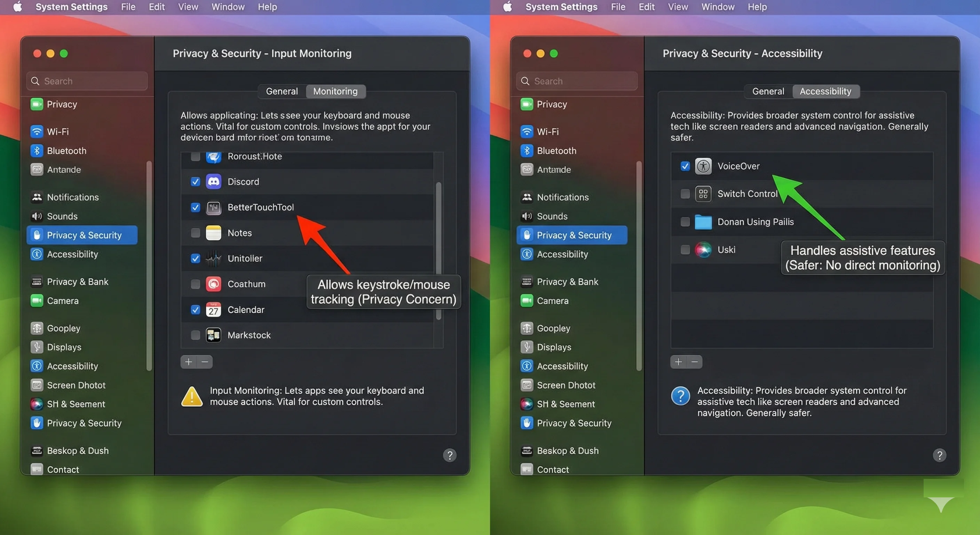The image size is (980, 535).
Task: Click the Search field in the sidebar
Action: (86, 81)
